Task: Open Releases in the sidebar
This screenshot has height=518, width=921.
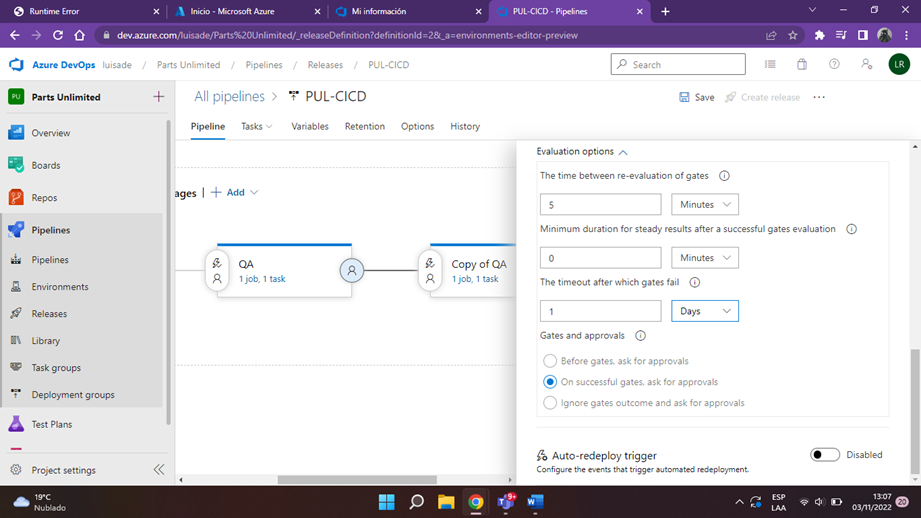Action: (x=49, y=314)
